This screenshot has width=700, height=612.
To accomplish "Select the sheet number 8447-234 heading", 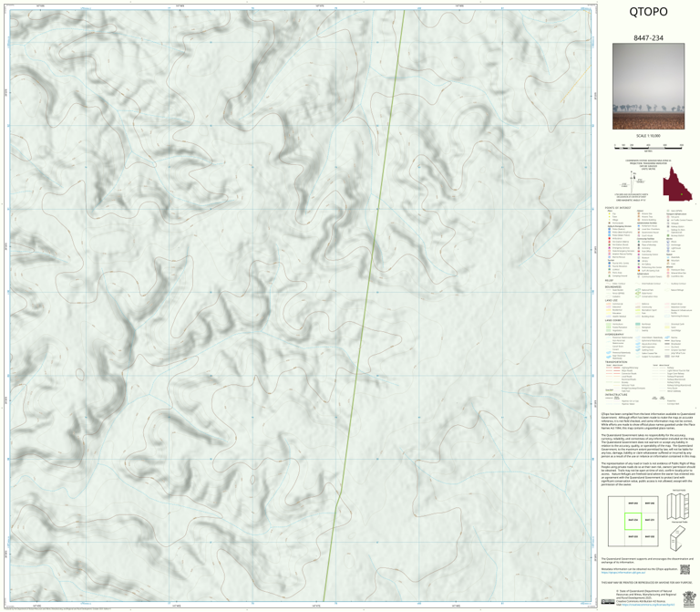I will (648, 38).
